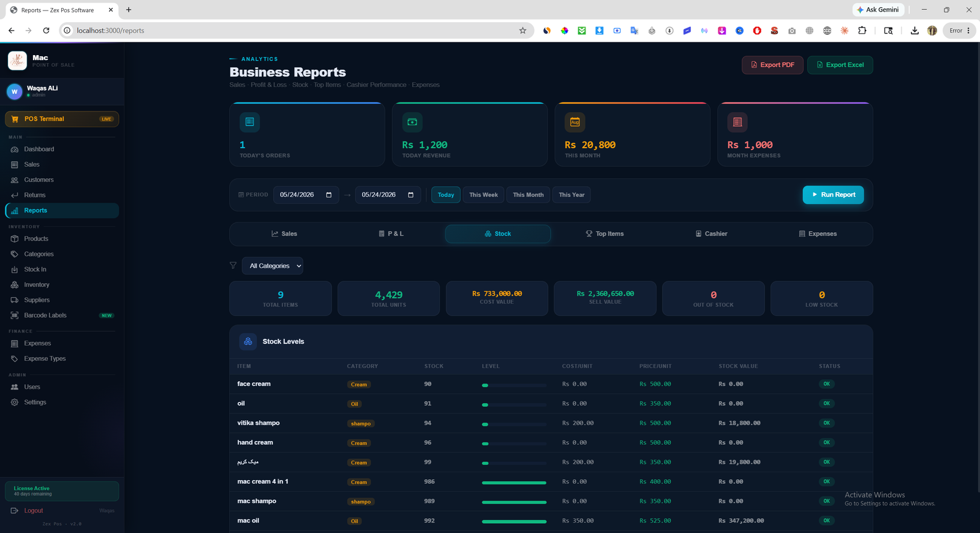
Task: Open end date calendar picker
Action: pos(410,195)
